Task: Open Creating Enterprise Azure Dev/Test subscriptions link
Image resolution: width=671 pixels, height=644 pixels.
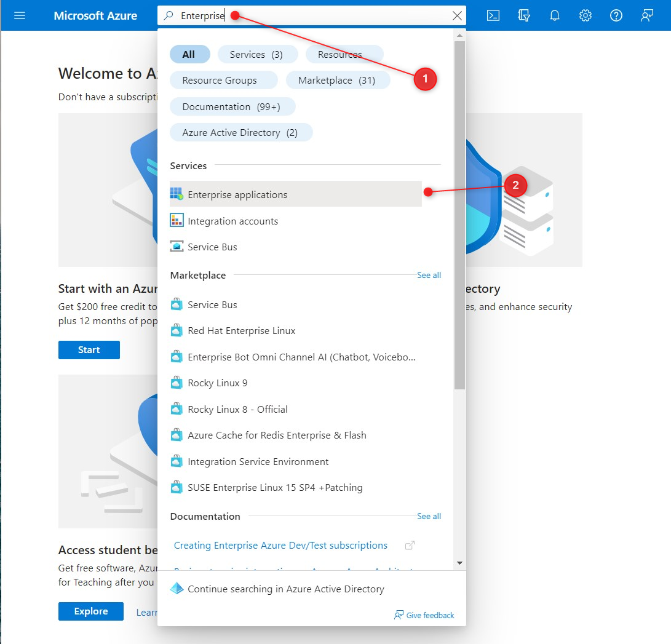Action: [280, 546]
